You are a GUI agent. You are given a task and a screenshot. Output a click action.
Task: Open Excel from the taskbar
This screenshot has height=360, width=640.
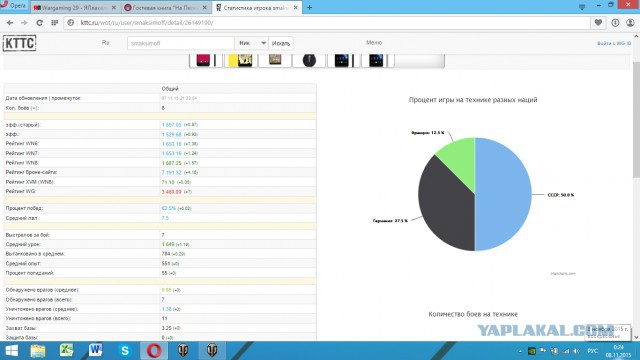click(x=67, y=351)
